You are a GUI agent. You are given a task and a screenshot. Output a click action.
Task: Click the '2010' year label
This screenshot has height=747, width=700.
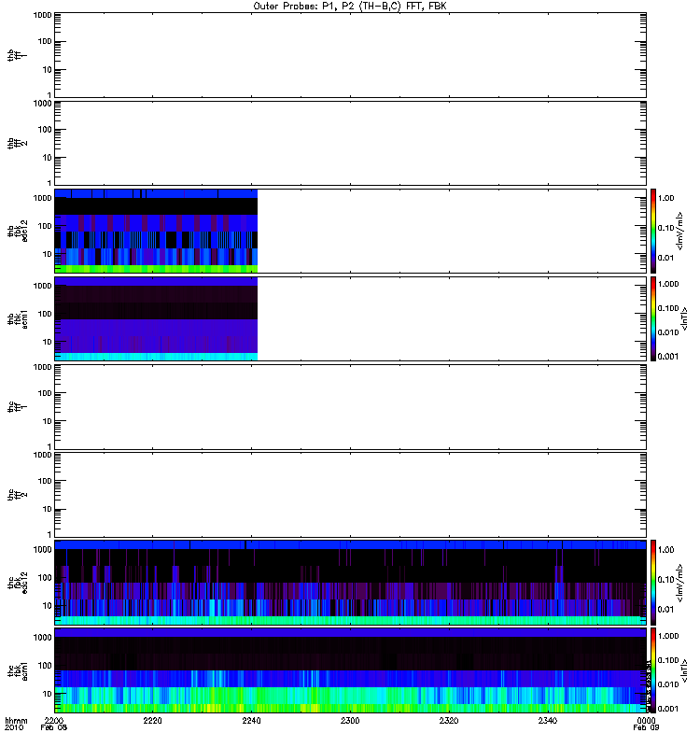pyautogui.click(x=13, y=727)
